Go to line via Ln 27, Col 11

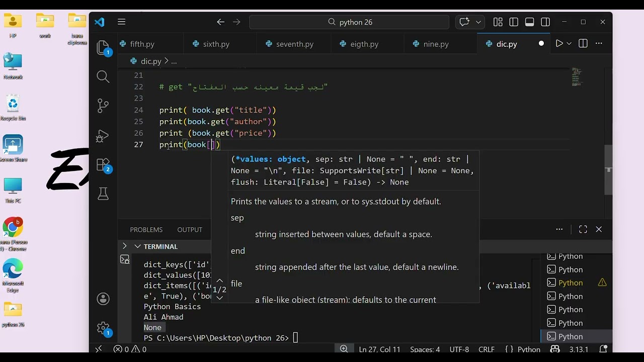[x=380, y=349]
